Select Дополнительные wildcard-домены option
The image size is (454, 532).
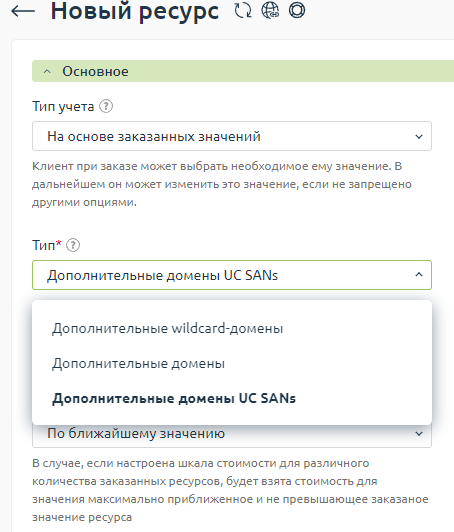[167, 328]
